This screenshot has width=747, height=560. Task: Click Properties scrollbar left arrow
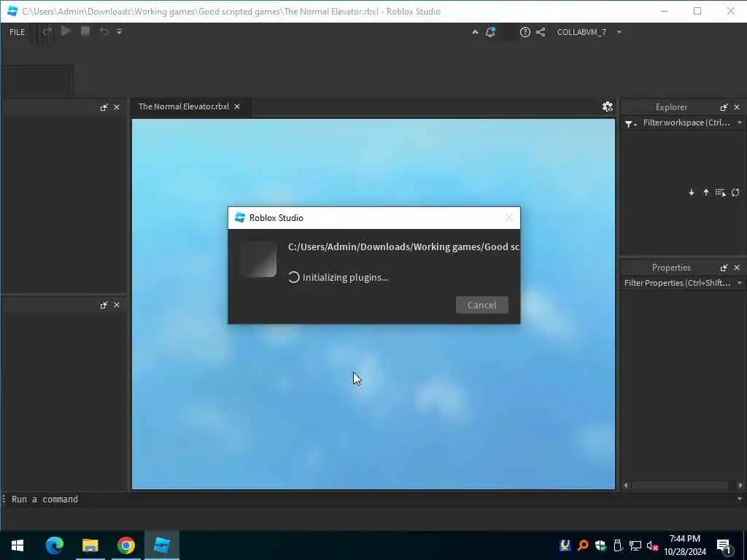pyautogui.click(x=627, y=486)
